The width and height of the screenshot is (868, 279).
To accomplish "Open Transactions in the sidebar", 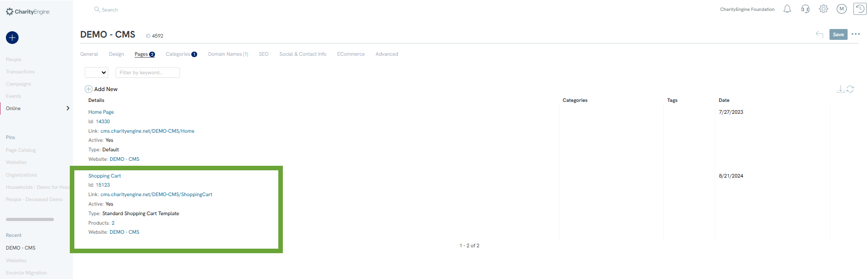I will (20, 72).
